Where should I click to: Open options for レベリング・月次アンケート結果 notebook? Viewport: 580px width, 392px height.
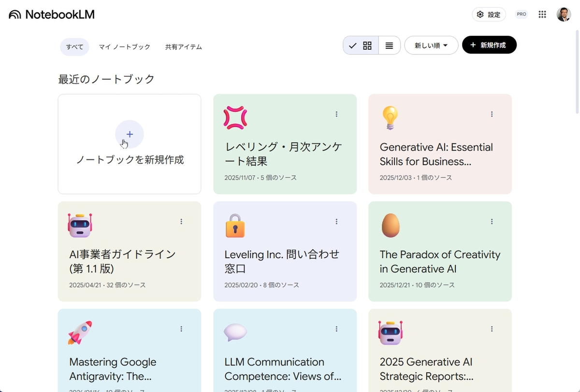point(336,114)
